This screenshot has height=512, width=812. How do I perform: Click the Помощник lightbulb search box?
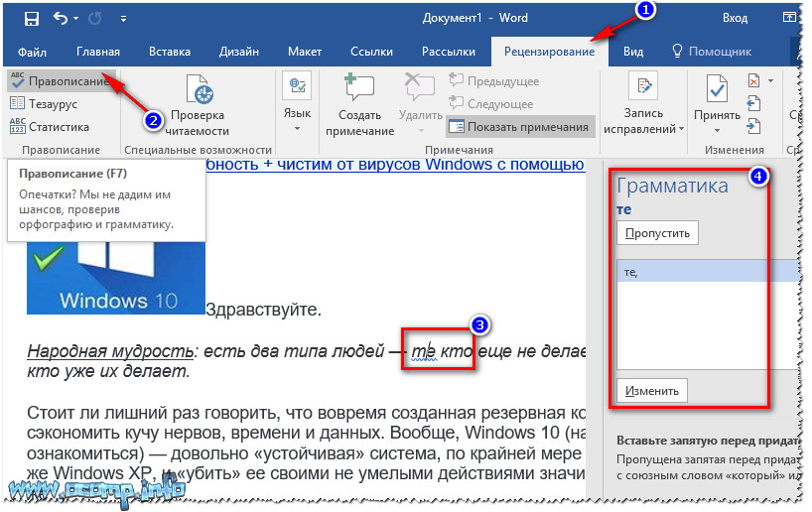(x=712, y=52)
